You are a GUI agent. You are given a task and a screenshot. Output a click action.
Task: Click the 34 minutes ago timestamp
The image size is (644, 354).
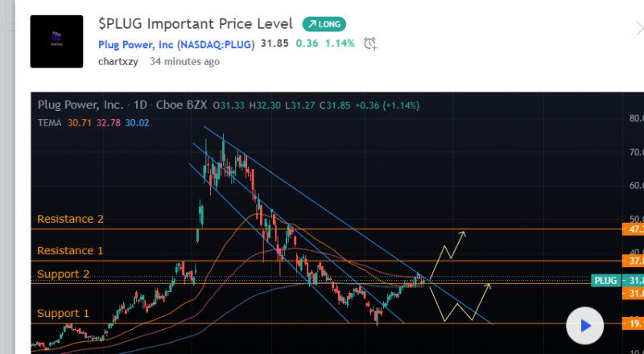[184, 61]
